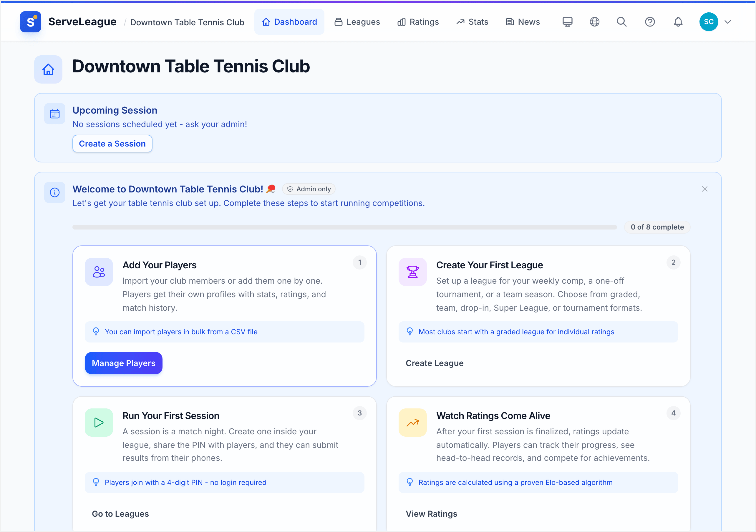Click the ServeLeague logo icon
756x532 pixels.
30,22
